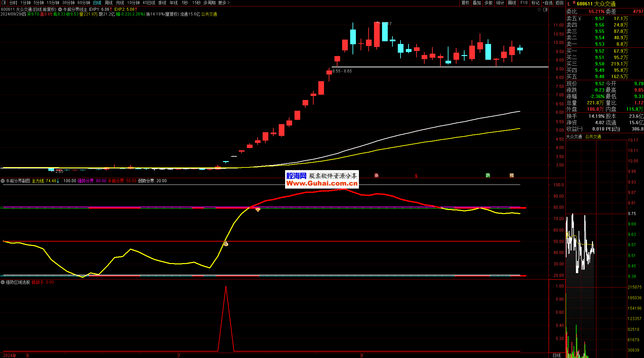Screen dimensions: 644x358
Task: Switch to 45日线 period
Action: click(x=149, y=3)
